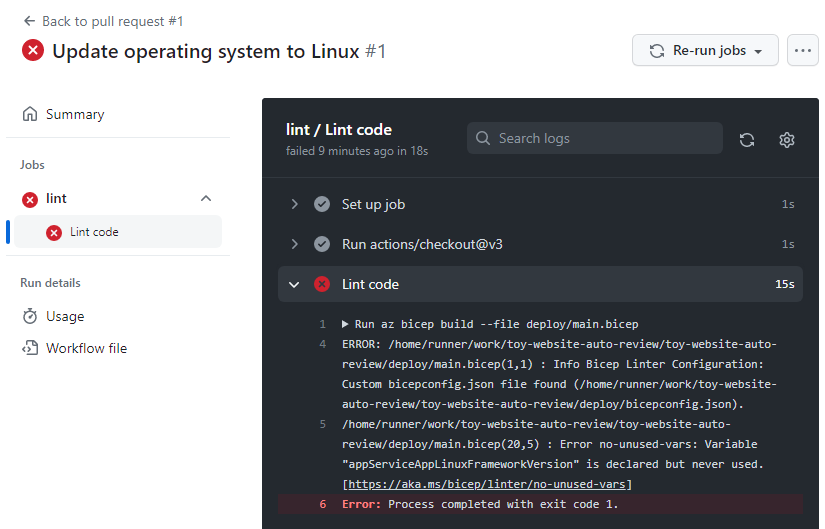Click 'failed 9 minutes ago in 18s' text

point(357,151)
